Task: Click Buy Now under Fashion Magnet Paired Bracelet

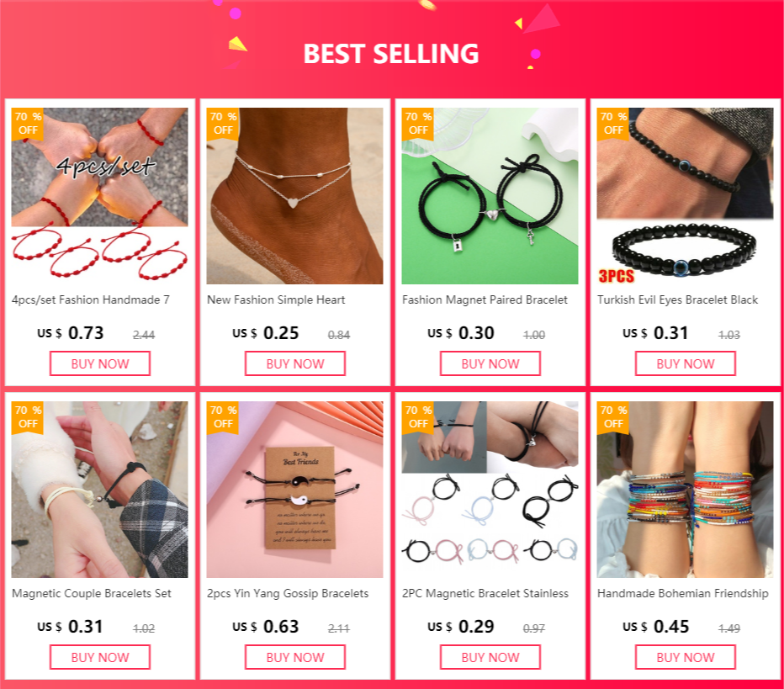Action: 490,363
